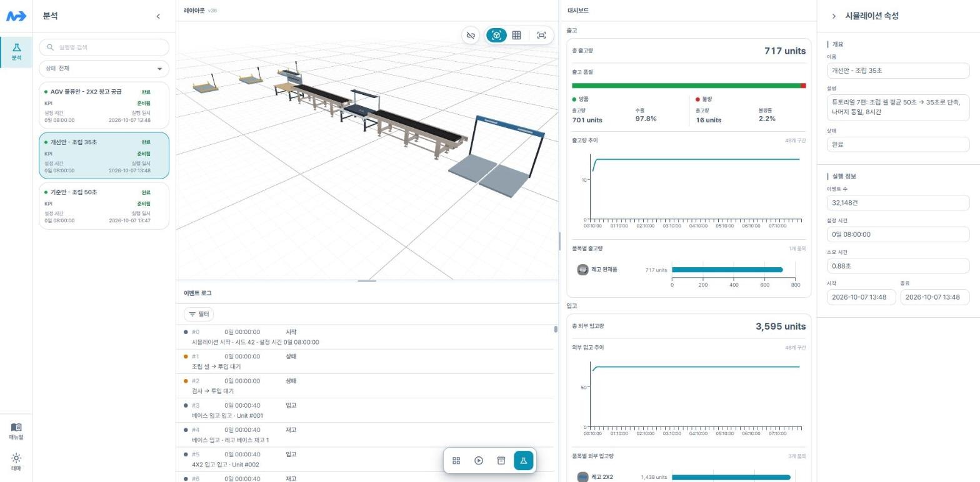Click the 출고 품질 green quality bar
The image size is (980, 482).
pos(686,86)
